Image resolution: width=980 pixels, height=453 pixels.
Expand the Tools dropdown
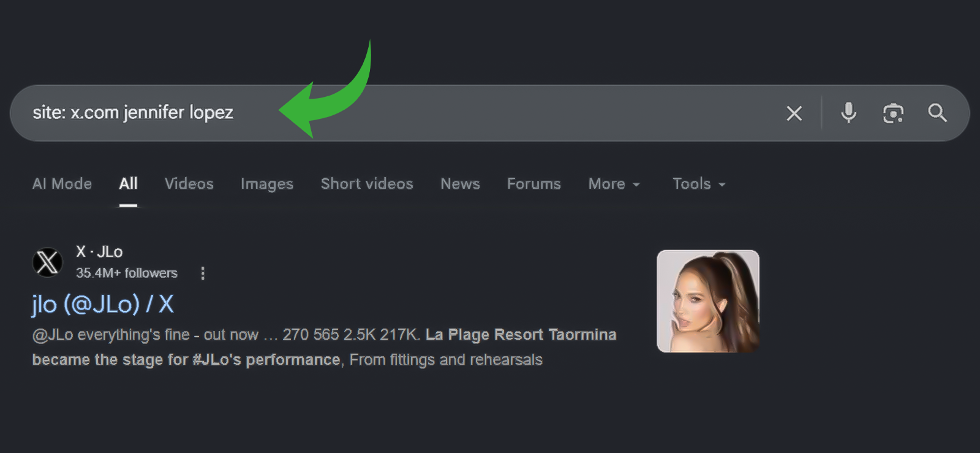coord(699,184)
